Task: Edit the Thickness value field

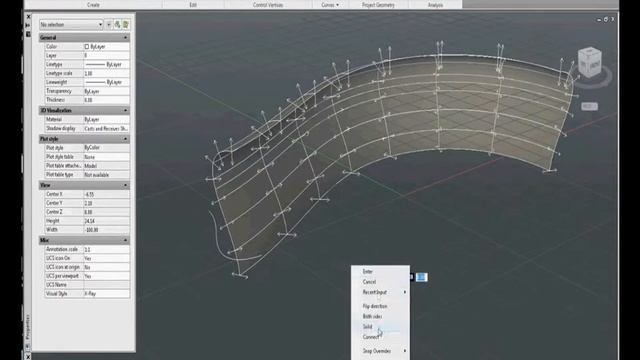Action: [107, 100]
